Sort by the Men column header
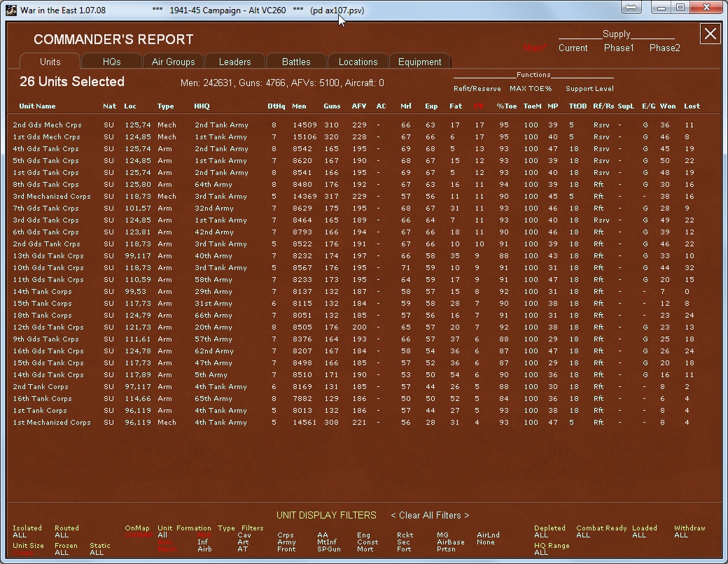The width and height of the screenshot is (728, 564). (x=299, y=106)
